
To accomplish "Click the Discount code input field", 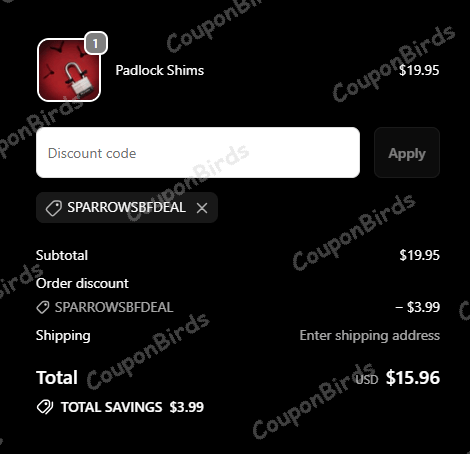I will click(198, 153).
